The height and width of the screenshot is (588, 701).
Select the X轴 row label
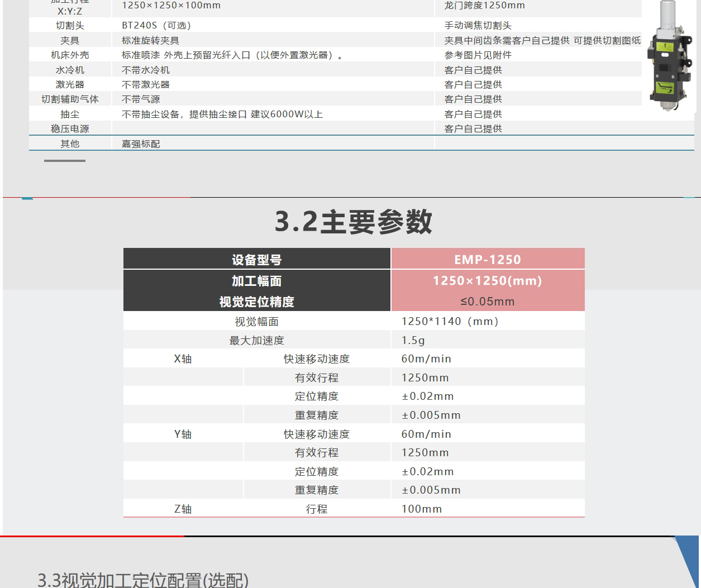tap(183, 359)
